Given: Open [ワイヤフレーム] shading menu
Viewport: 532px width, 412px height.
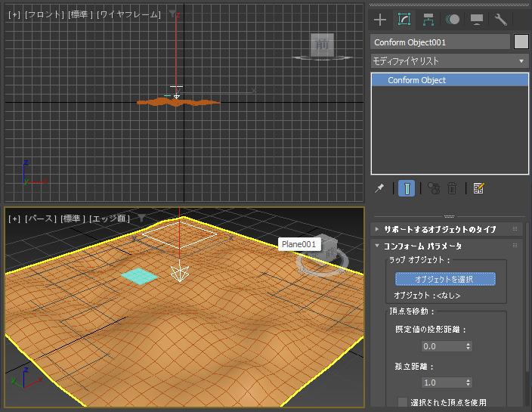Looking at the screenshot, I should (128, 14).
